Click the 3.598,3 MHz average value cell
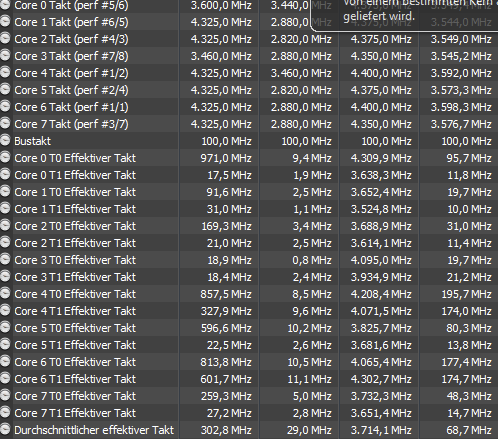Viewport: 498px width, 439px height. [461, 107]
